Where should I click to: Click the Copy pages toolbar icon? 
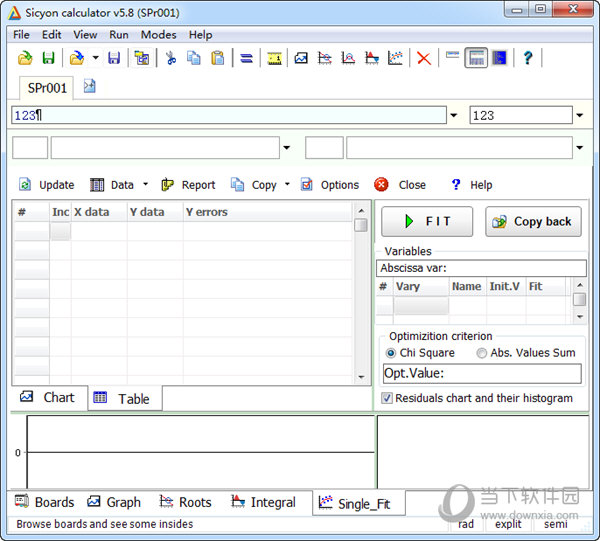pyautogui.click(x=194, y=58)
